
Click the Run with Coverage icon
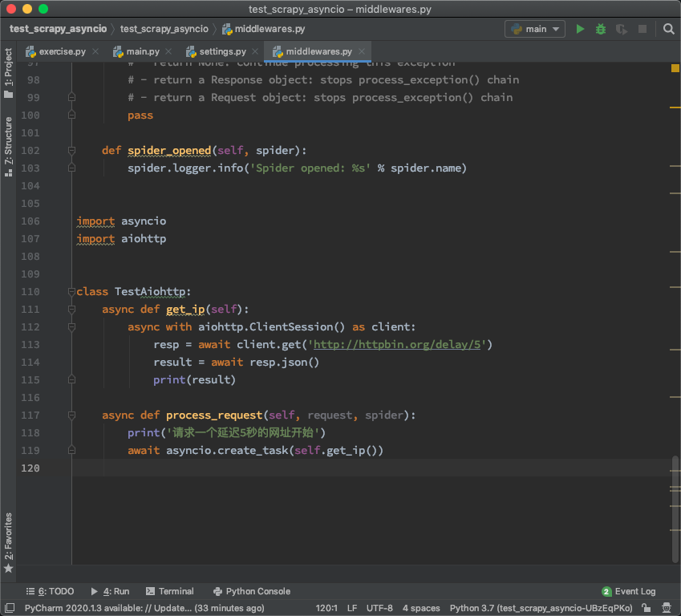click(x=622, y=29)
